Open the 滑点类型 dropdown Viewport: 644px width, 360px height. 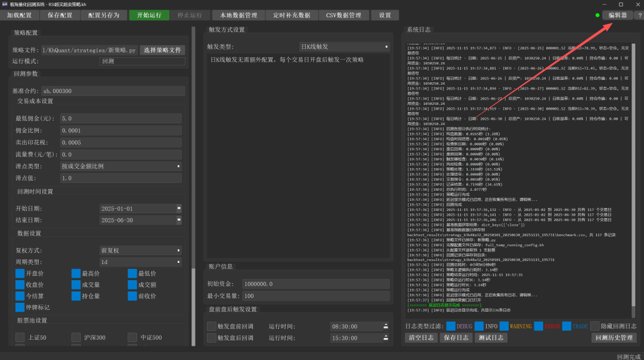[x=120, y=166]
